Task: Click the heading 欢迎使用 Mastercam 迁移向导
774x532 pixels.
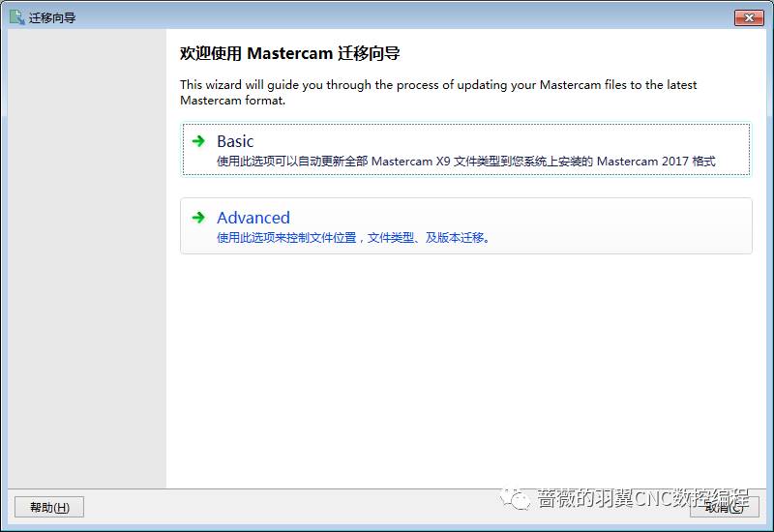Action: pos(289,53)
